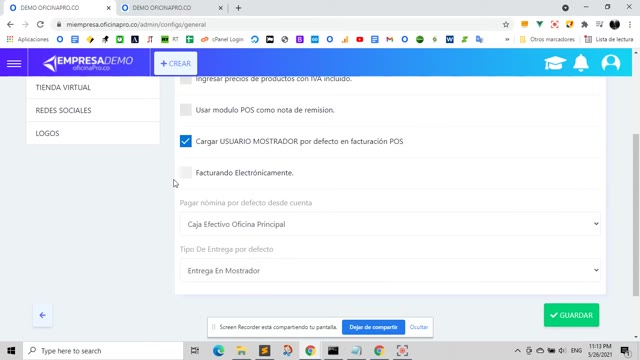Click the page vertical scrollbar thumb
The image size is (640, 360).
(x=636, y=215)
